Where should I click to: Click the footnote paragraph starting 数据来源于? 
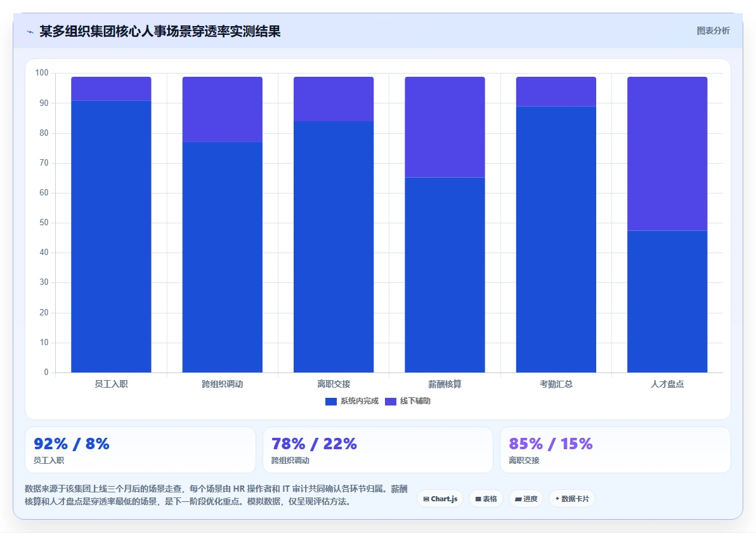(216, 496)
